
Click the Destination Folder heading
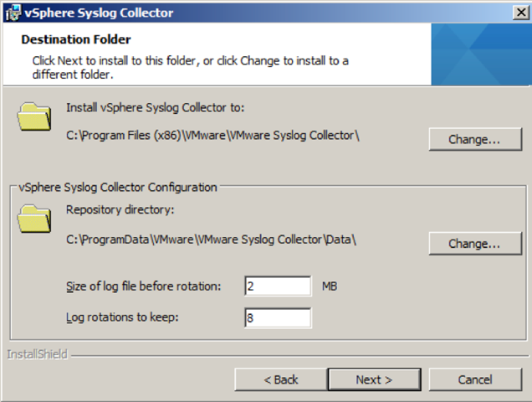click(76, 39)
